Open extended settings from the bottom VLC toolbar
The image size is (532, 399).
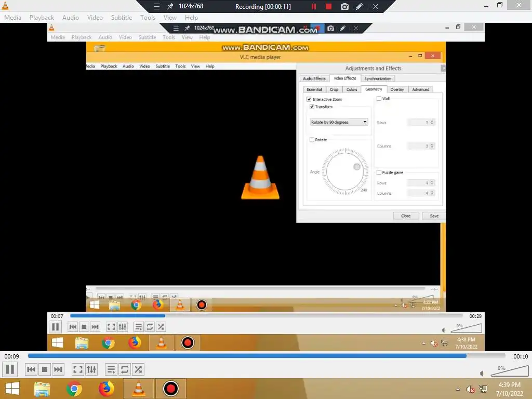(x=91, y=369)
